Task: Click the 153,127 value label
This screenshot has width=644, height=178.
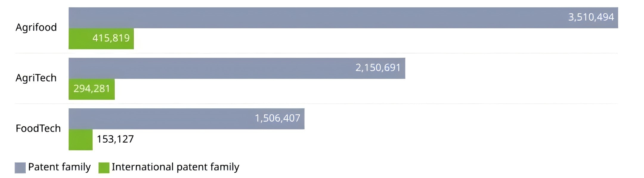Action: click(x=115, y=139)
